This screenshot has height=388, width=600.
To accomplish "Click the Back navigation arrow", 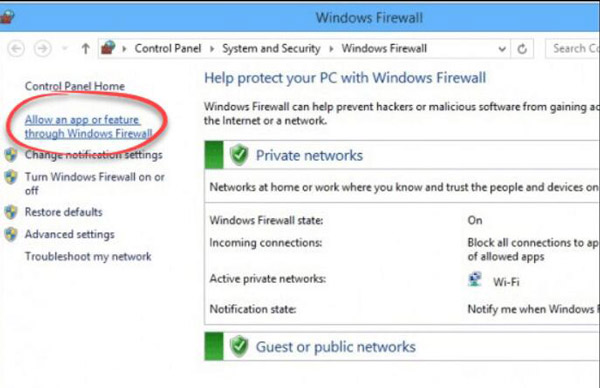I will click(16, 49).
